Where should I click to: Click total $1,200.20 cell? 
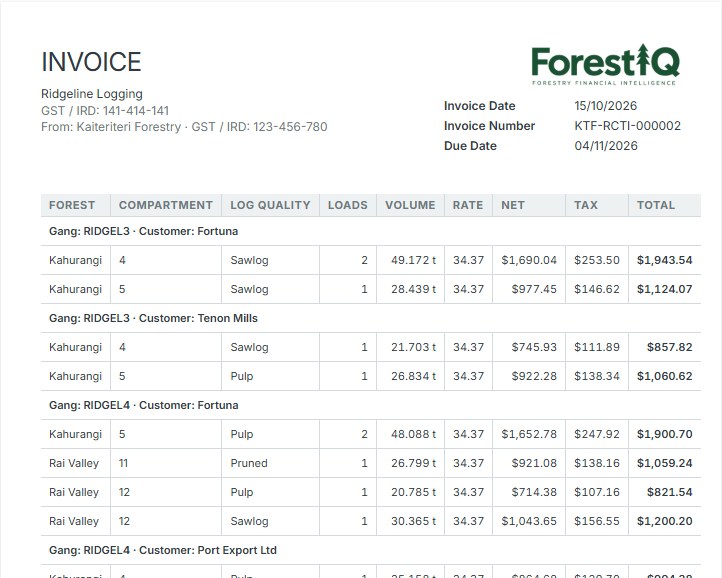pos(664,521)
